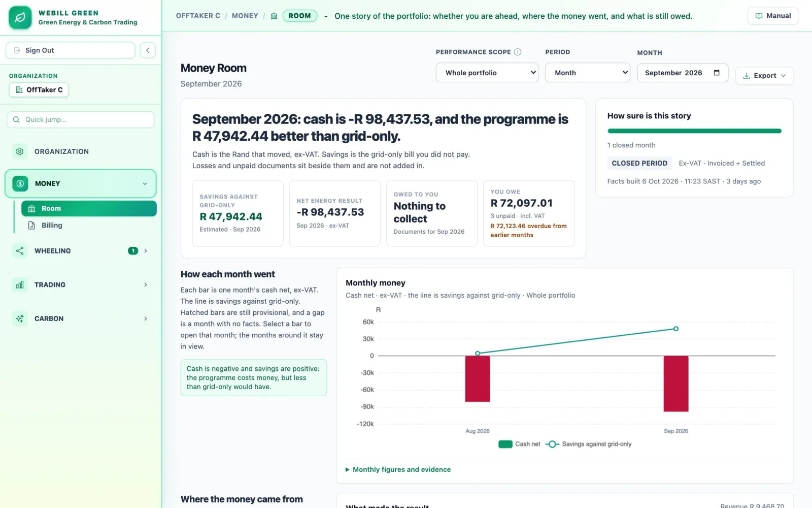Click the OffTaker C organization button
The width and height of the screenshot is (812, 508).
39,90
